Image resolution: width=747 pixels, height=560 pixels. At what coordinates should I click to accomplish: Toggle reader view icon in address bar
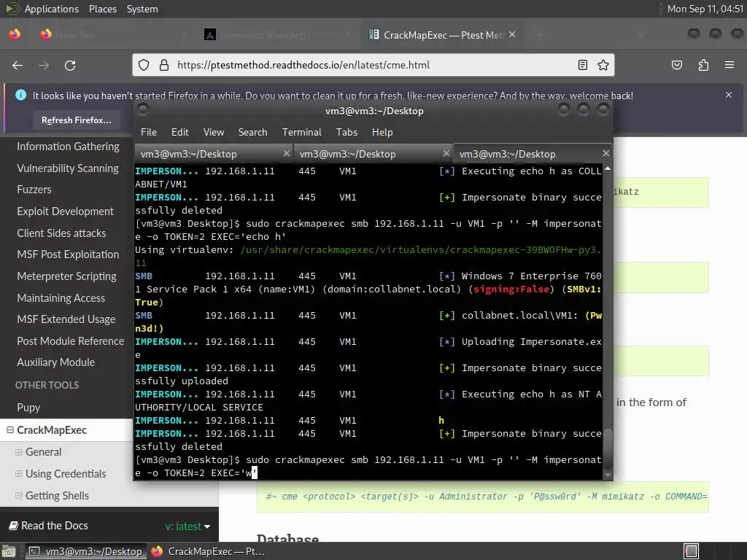click(582, 65)
